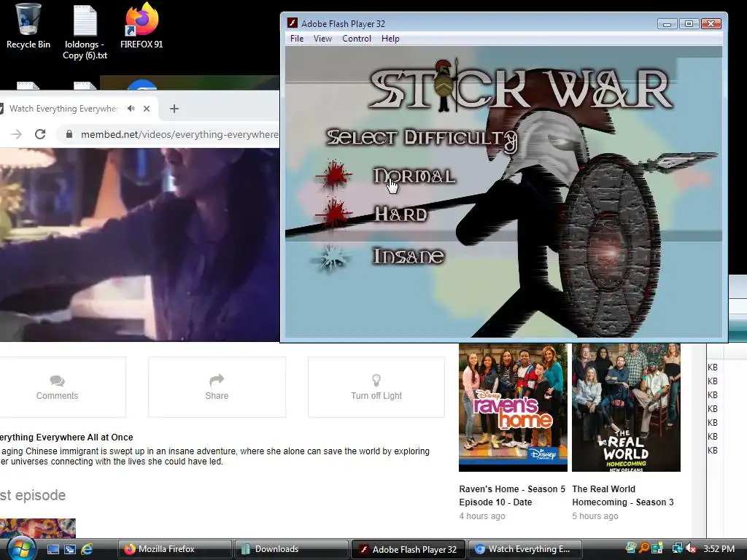Viewport: 747px width, 560px height.
Task: Open The Real World Homecoming Season 3 link
Action: click(x=623, y=496)
